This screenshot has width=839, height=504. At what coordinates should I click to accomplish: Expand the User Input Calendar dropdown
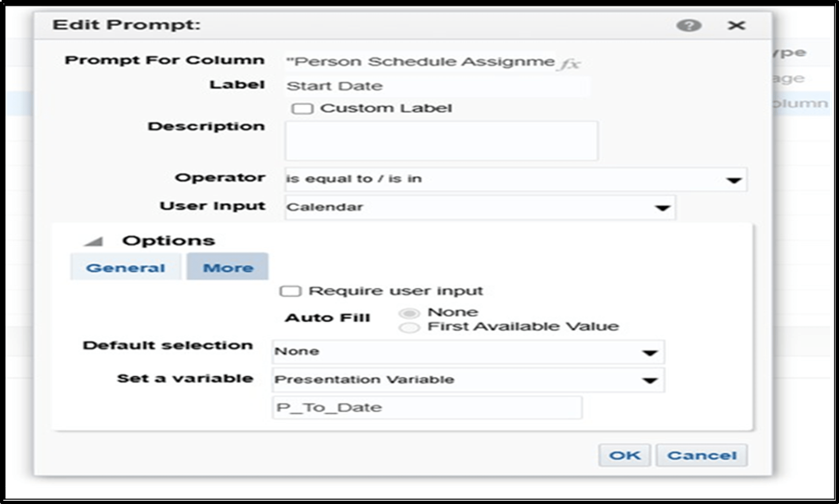click(x=662, y=208)
